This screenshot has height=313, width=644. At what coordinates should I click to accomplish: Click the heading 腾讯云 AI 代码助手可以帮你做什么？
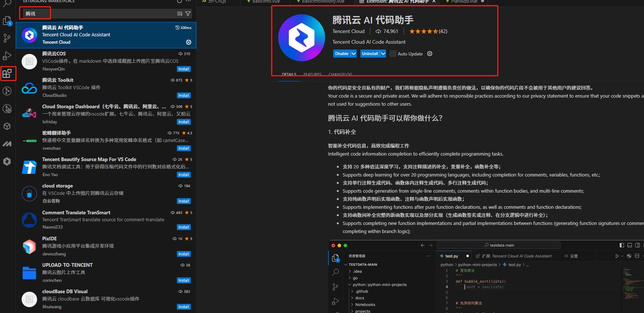click(x=385, y=118)
